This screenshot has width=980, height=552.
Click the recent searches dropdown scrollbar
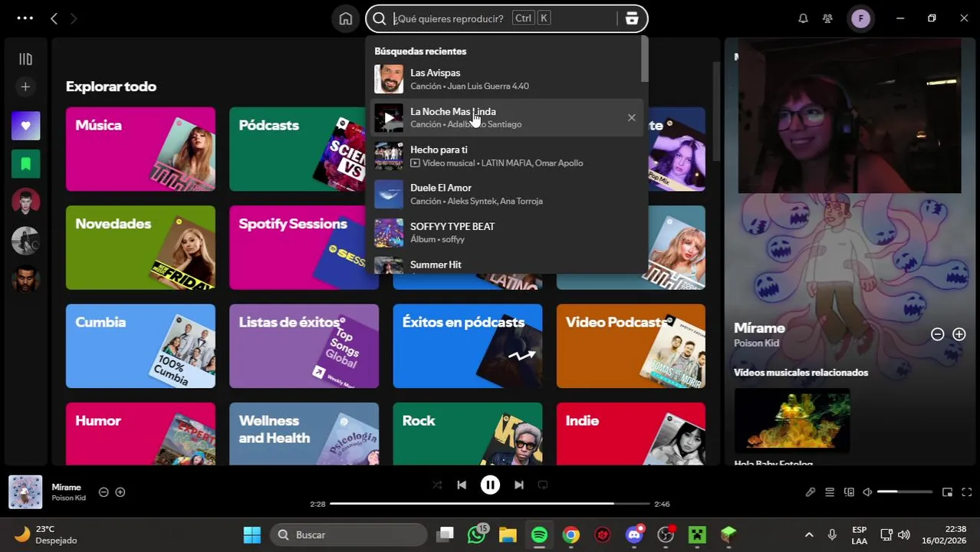[x=645, y=59]
